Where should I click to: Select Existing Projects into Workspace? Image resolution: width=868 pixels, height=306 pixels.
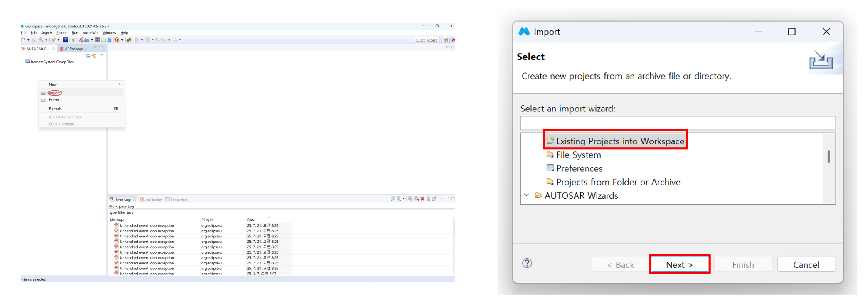pyautogui.click(x=619, y=141)
